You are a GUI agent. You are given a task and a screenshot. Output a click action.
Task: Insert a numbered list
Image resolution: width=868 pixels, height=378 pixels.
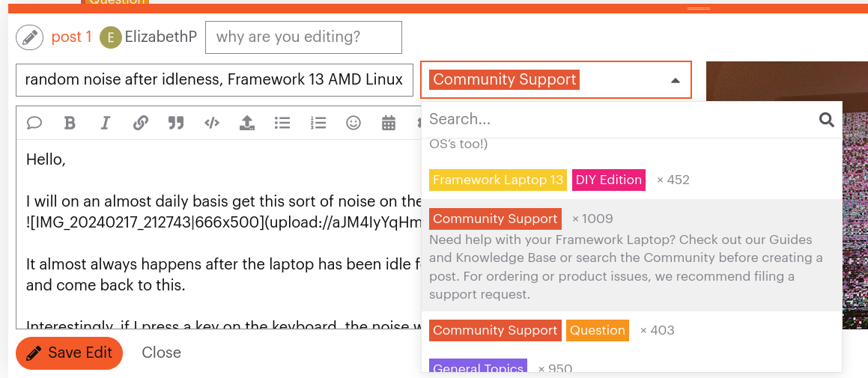318,123
